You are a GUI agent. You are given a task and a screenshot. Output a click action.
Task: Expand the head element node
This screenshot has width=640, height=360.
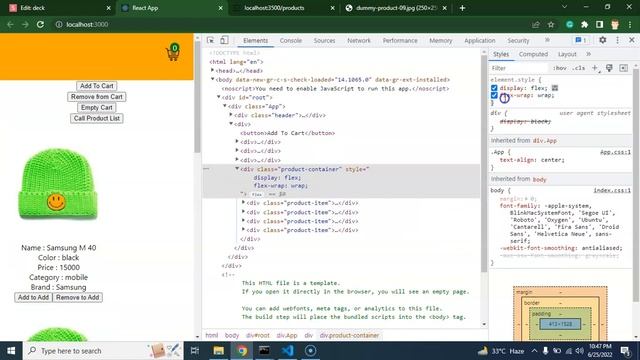[212, 71]
